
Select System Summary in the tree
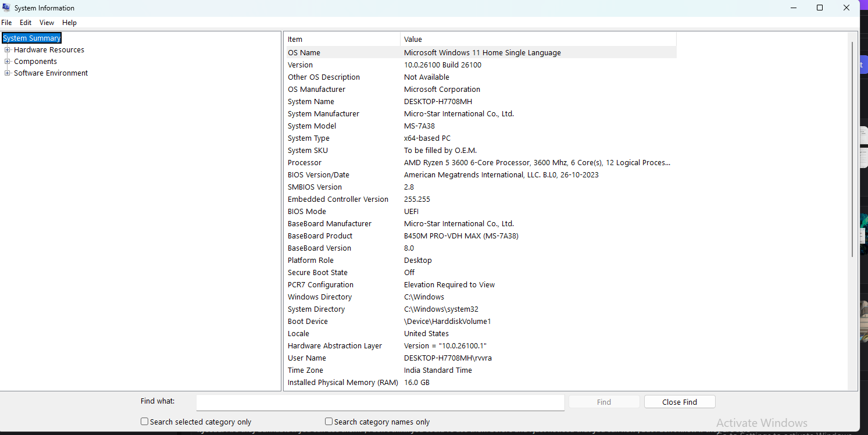click(x=31, y=38)
